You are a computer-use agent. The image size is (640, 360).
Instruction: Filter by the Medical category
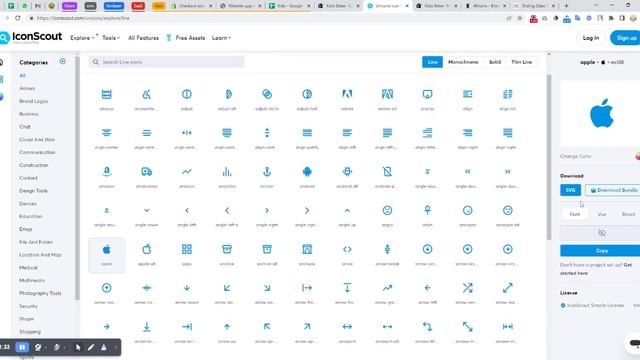click(28, 268)
